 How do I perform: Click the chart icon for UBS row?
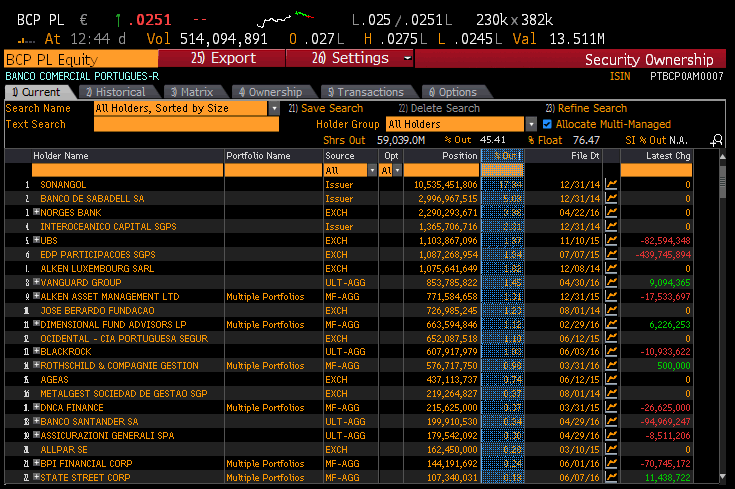coord(611,240)
